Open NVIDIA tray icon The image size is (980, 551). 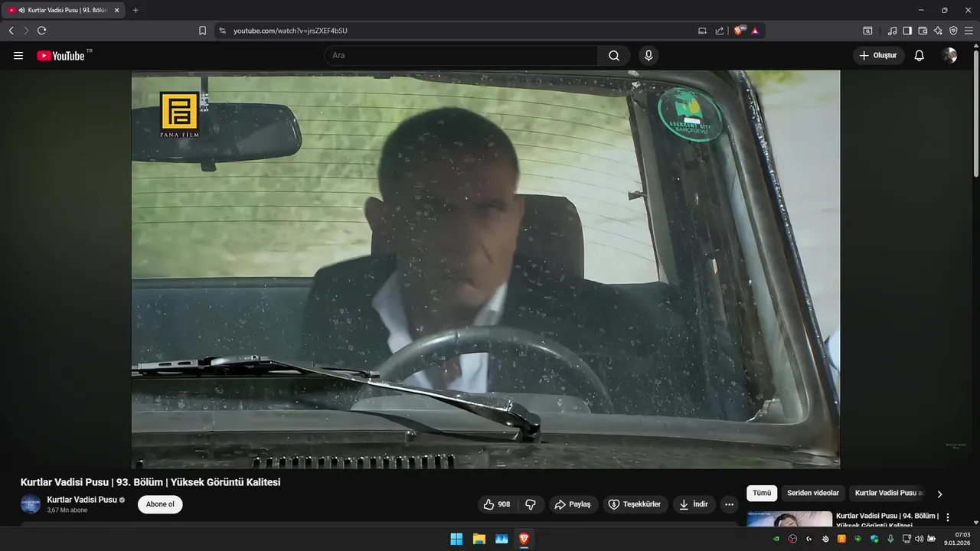tap(776, 539)
